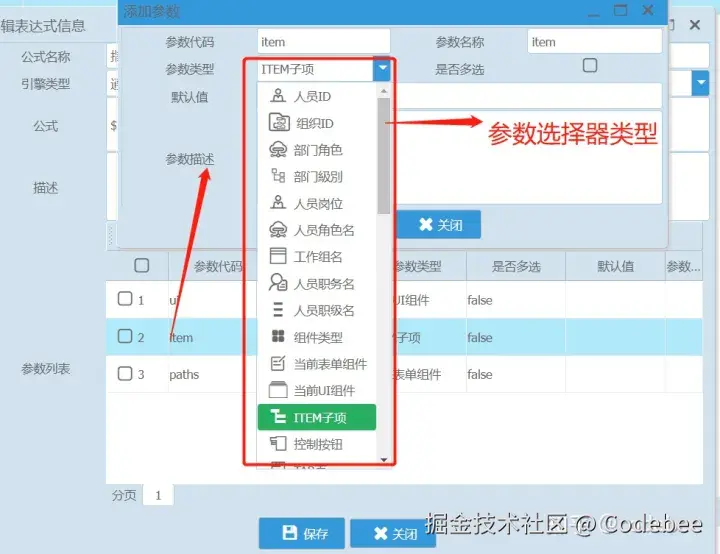Check the row 1 checkbox
The width and height of the screenshot is (720, 554).
pyautogui.click(x=125, y=299)
